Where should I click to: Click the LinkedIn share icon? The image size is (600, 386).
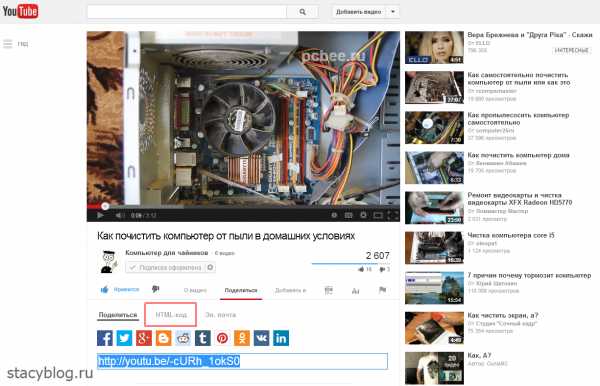pos(281,338)
